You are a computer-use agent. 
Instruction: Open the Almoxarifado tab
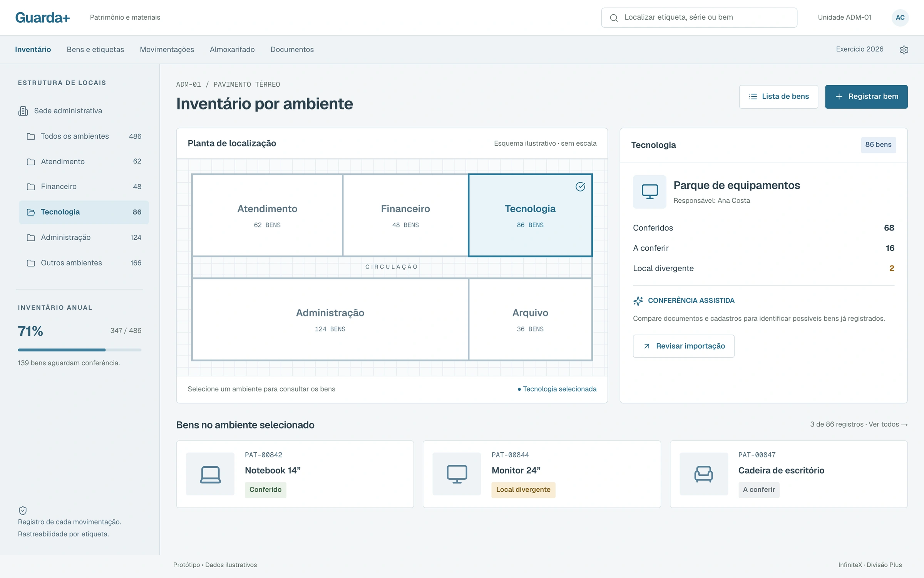pos(232,49)
